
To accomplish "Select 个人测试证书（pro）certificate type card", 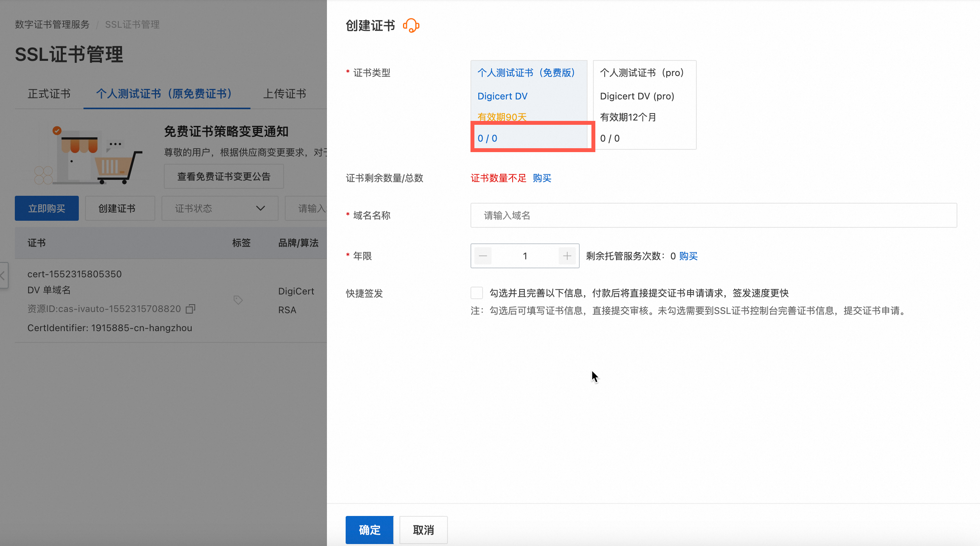I will click(644, 105).
